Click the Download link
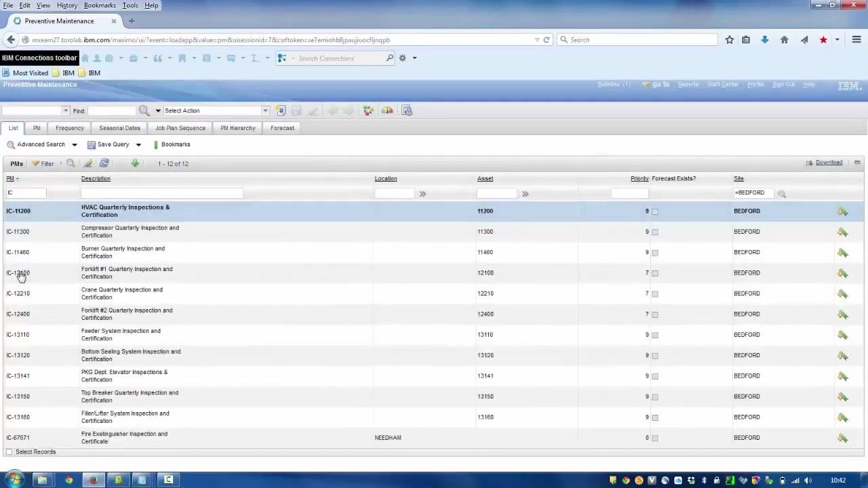The width and height of the screenshot is (868, 488). coord(829,163)
